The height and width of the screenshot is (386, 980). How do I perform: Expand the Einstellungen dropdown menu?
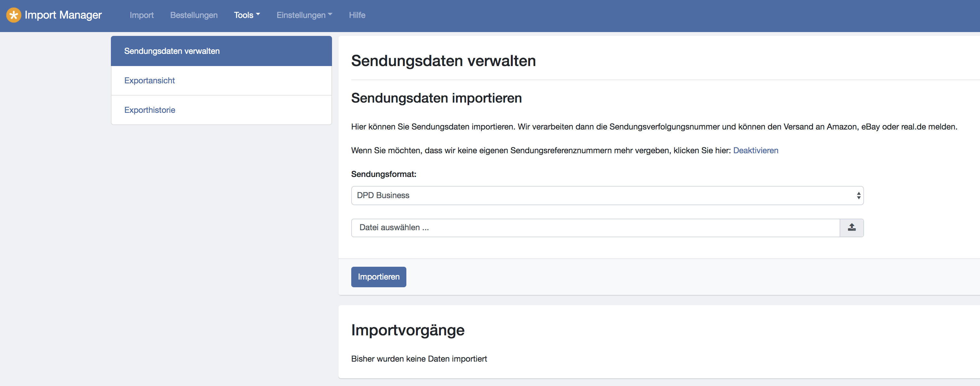(x=304, y=15)
